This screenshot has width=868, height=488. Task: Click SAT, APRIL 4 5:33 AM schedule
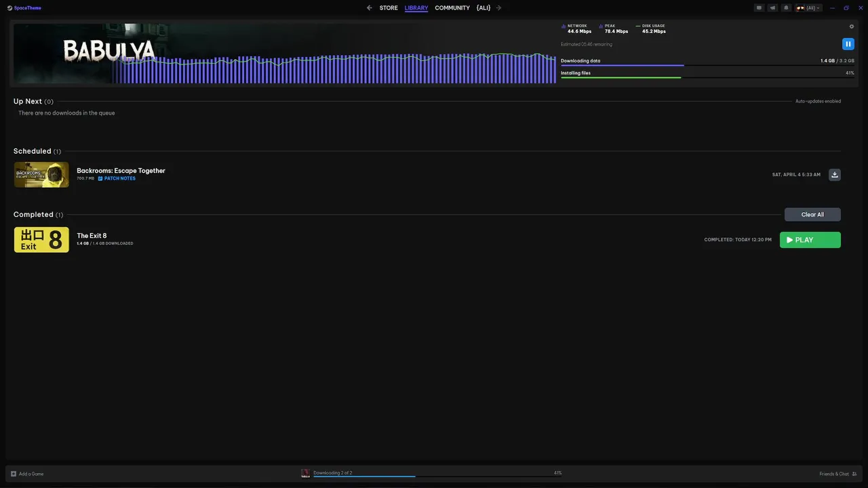point(796,175)
